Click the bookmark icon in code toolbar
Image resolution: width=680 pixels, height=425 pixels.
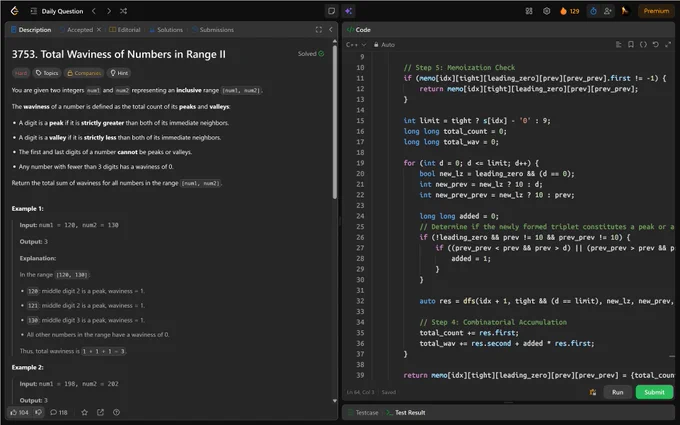click(x=631, y=45)
